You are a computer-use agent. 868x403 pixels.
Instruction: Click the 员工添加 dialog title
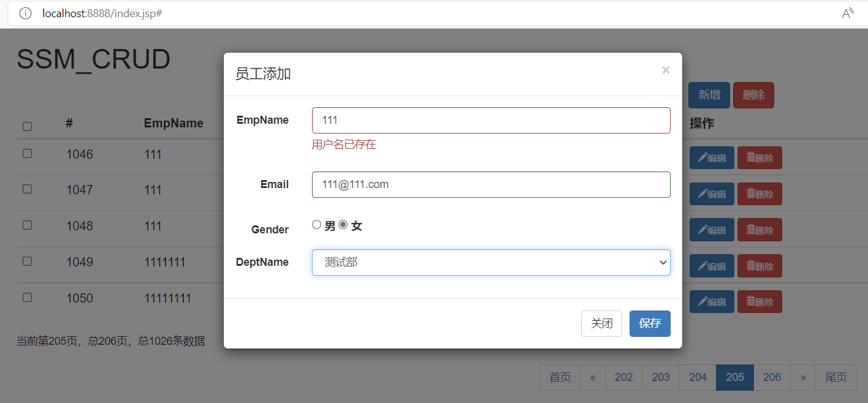[263, 74]
